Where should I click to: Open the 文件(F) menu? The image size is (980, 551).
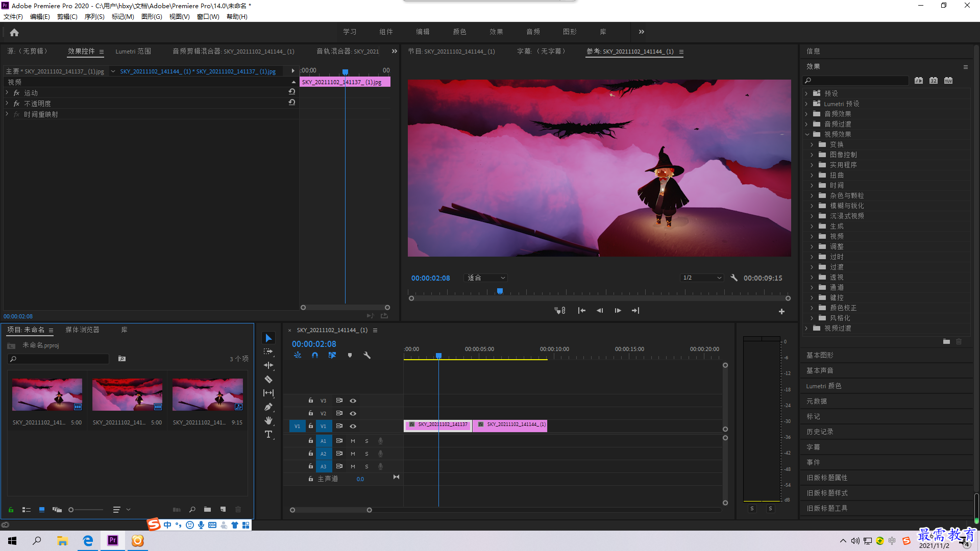[13, 17]
